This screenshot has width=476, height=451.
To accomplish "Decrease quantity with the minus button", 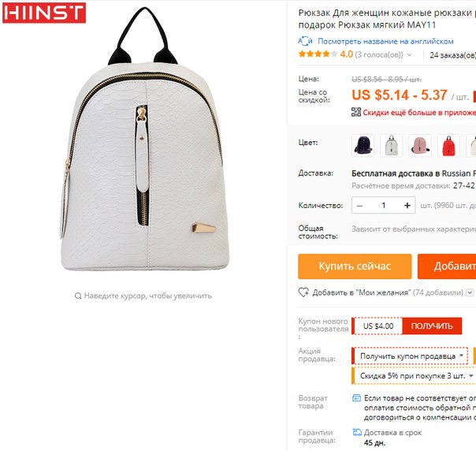I will coord(359,206).
